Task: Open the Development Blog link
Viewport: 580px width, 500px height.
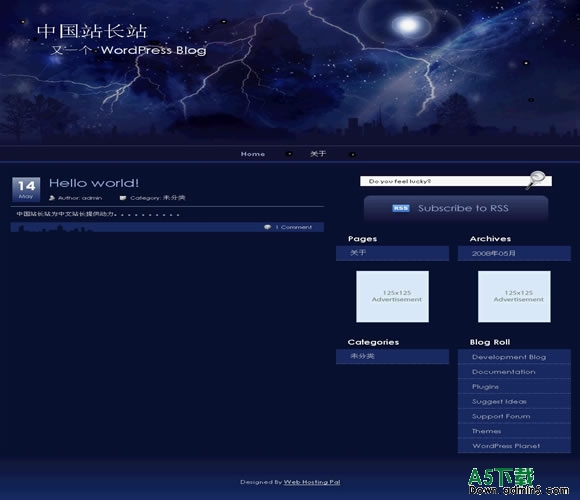Action: click(509, 357)
